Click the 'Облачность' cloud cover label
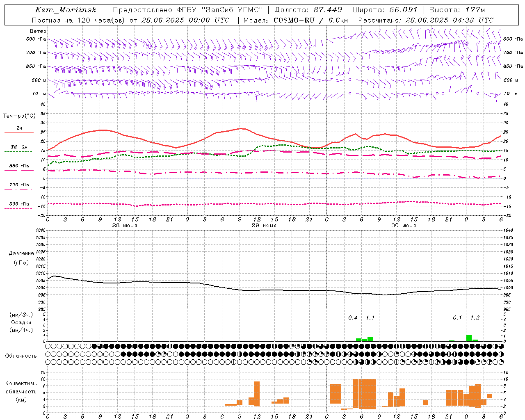Viewport: 525px width, 420px height. tap(21, 356)
